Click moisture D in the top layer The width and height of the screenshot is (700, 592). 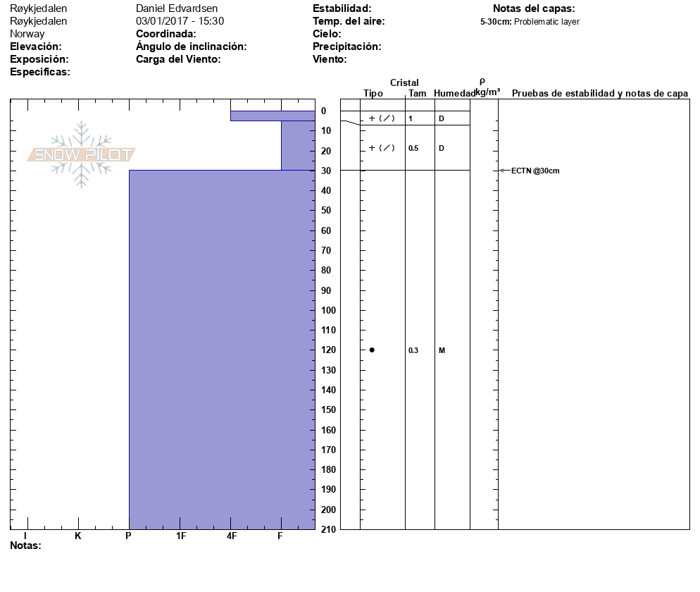click(x=442, y=119)
